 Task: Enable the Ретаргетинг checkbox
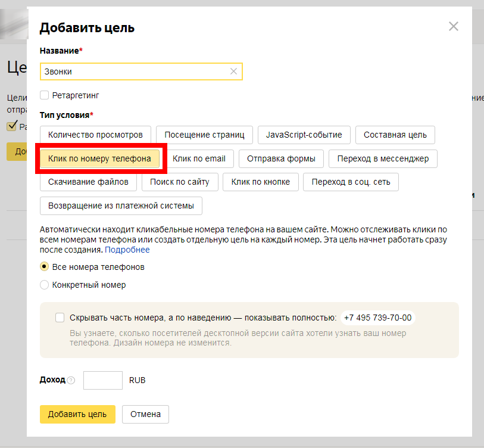45,95
